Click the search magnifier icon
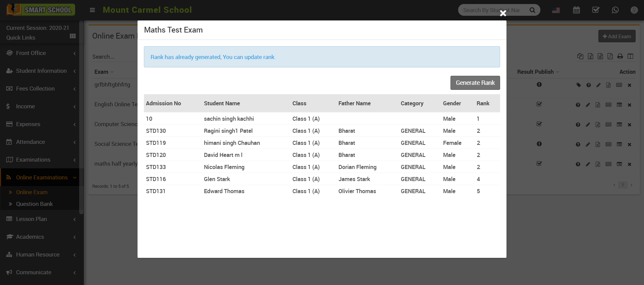 [x=532, y=10]
